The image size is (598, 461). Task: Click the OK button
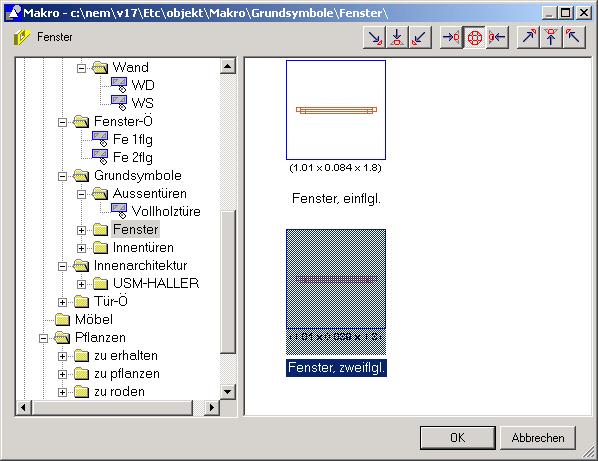(x=458, y=438)
